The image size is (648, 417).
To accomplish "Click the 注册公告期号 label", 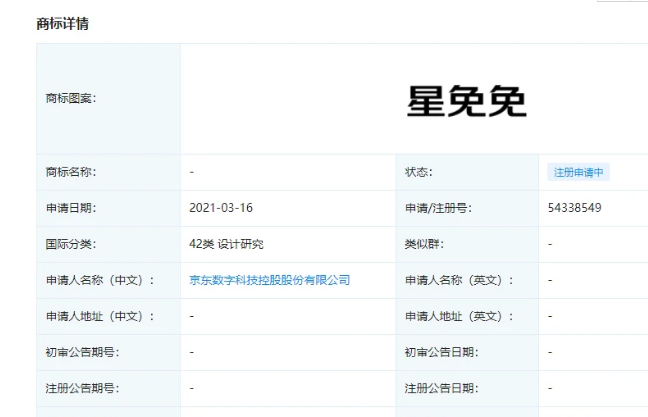I will [82, 388].
